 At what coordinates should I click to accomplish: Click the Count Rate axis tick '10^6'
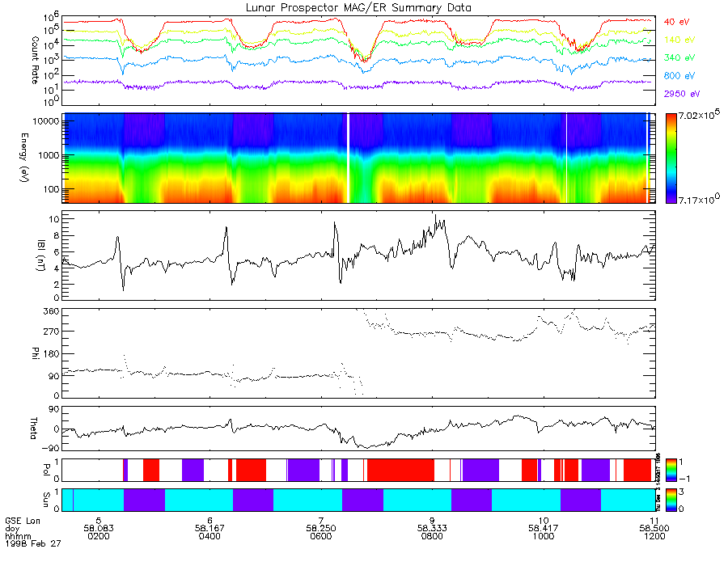click(51, 19)
